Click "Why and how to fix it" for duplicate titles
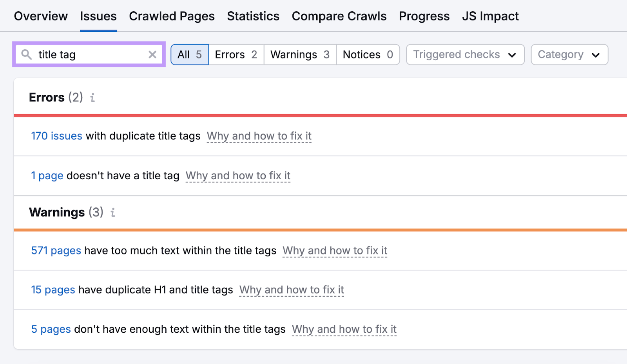627x364 pixels. pyautogui.click(x=259, y=136)
